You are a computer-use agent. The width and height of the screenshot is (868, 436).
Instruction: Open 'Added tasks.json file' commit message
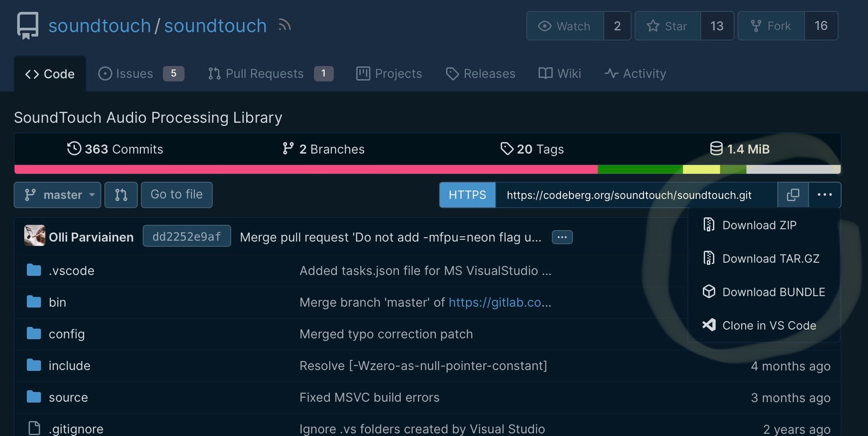tap(425, 271)
